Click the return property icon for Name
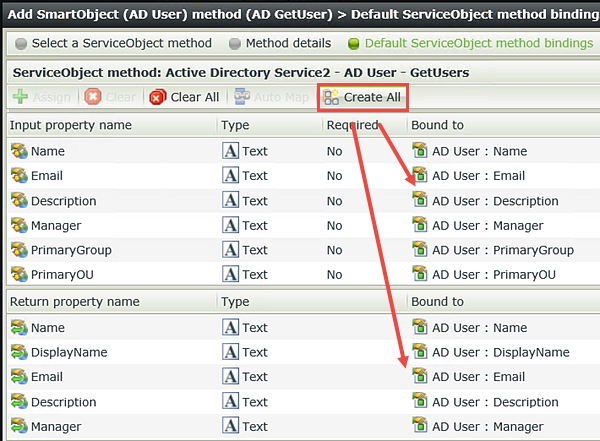Image resolution: width=600 pixels, height=441 pixels. (19, 327)
